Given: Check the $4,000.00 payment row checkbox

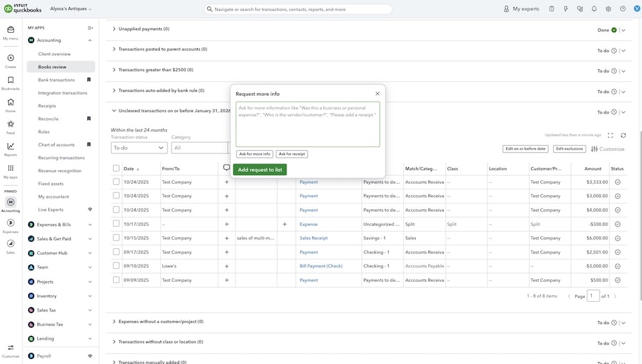Looking at the screenshot, I should click(116, 210).
